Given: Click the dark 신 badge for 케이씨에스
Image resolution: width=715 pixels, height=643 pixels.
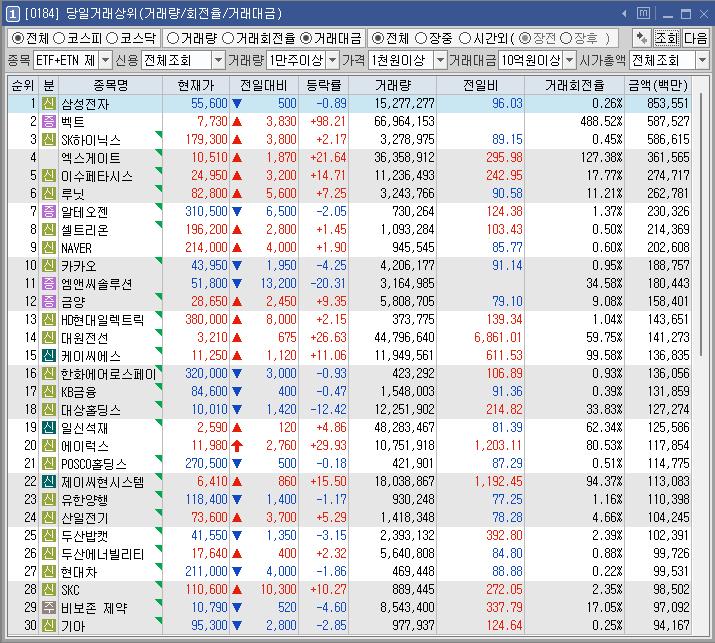Looking at the screenshot, I should [x=49, y=356].
